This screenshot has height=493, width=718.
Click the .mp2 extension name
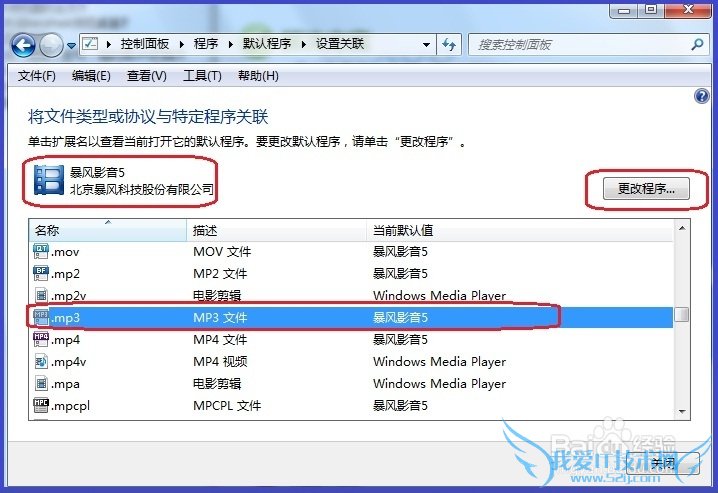pos(65,274)
